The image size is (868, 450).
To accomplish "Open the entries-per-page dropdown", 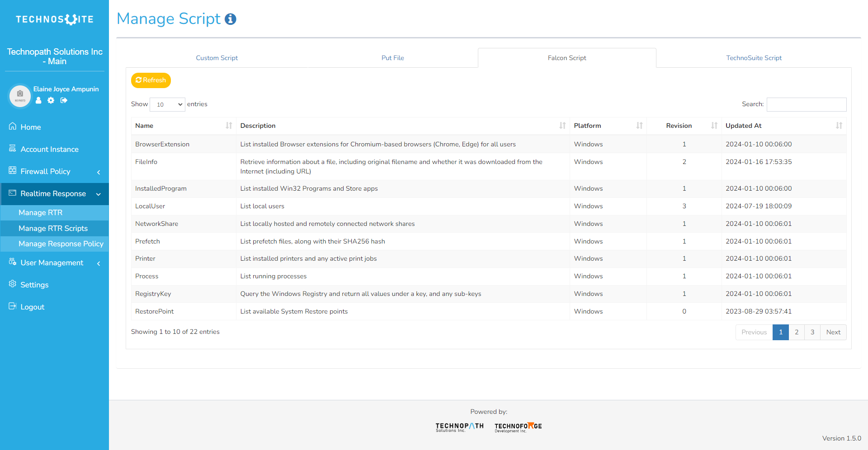I will click(x=167, y=104).
